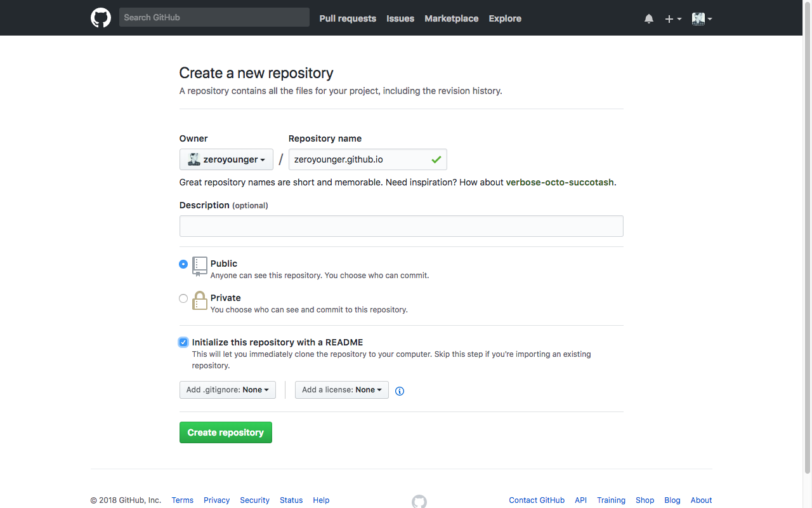
Task: Click the footer GitHub mark logo
Action: [x=419, y=502]
